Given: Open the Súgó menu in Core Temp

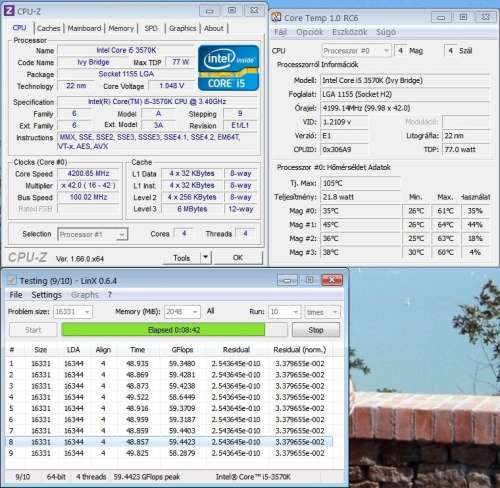Looking at the screenshot, I should point(386,32).
